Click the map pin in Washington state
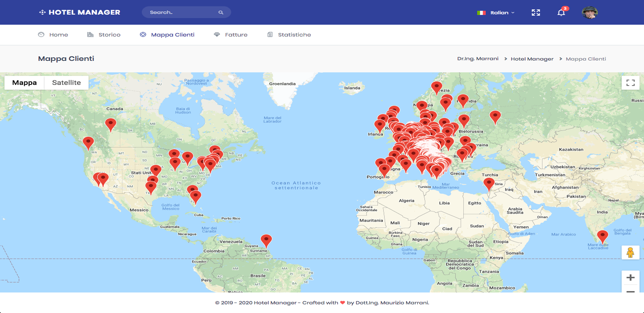The image size is (644, 313). (x=89, y=143)
